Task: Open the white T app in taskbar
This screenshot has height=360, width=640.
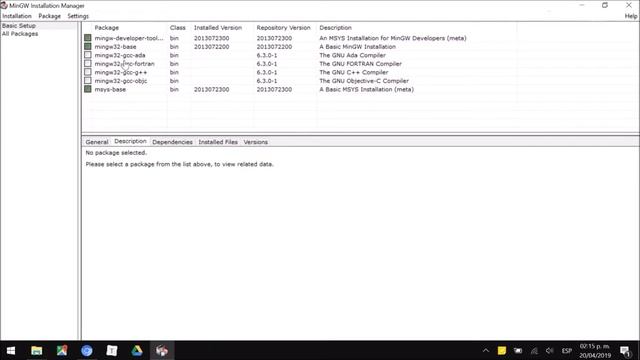Action: (112, 351)
